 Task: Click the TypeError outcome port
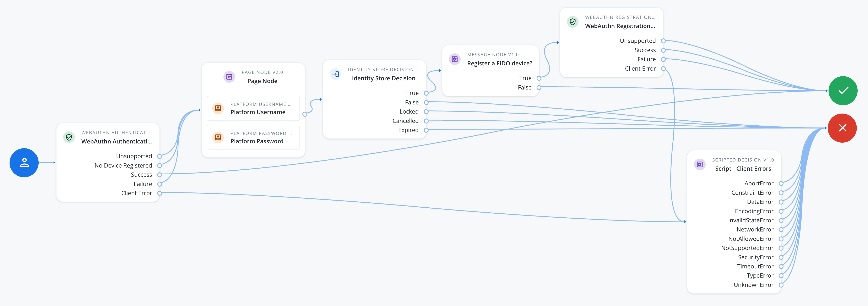click(781, 276)
